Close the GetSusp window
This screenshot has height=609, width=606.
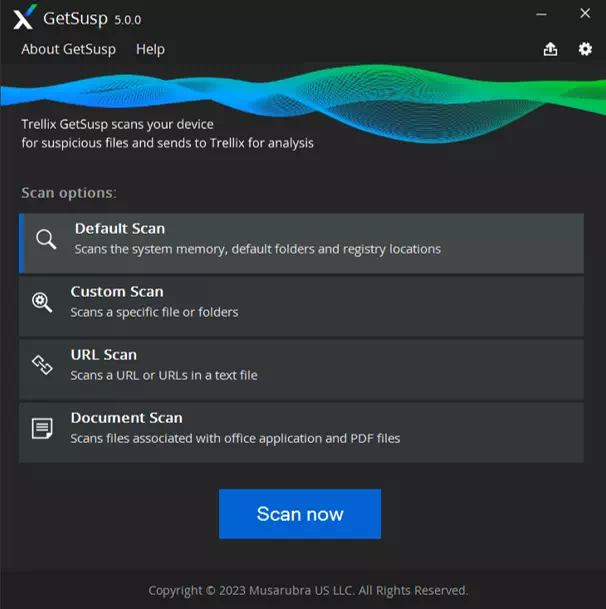point(585,14)
